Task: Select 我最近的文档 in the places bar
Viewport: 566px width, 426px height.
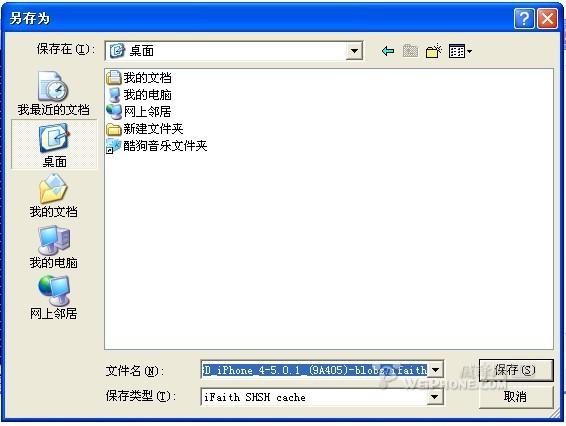Action: [x=53, y=94]
